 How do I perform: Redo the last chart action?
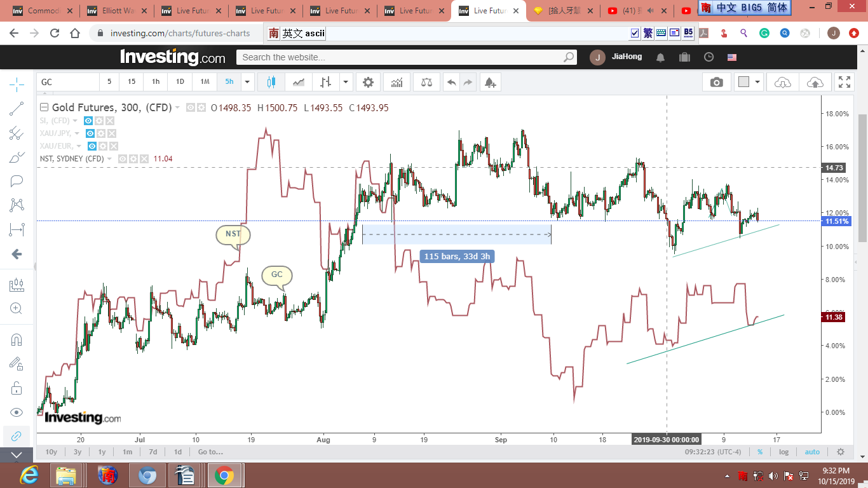(x=468, y=82)
